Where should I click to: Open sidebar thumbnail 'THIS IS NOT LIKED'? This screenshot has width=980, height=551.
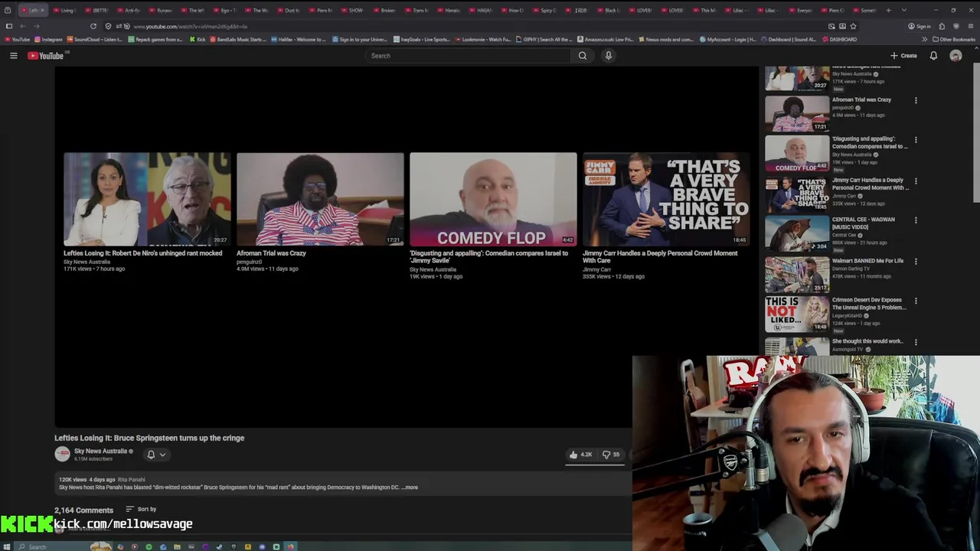pyautogui.click(x=796, y=314)
